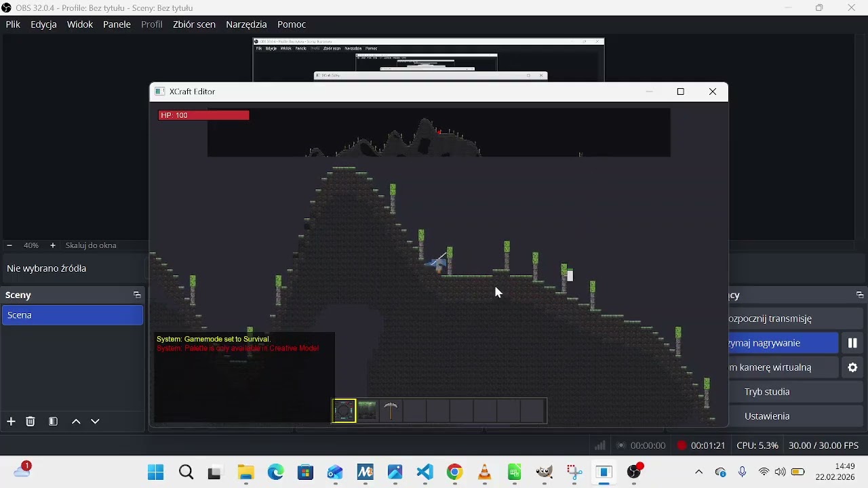
Task: Stop recording via nagrywanie button
Action: pyautogui.click(x=784, y=343)
